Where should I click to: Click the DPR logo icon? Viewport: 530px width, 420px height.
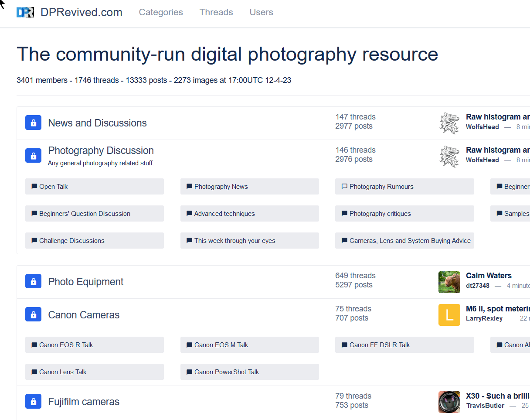25,13
